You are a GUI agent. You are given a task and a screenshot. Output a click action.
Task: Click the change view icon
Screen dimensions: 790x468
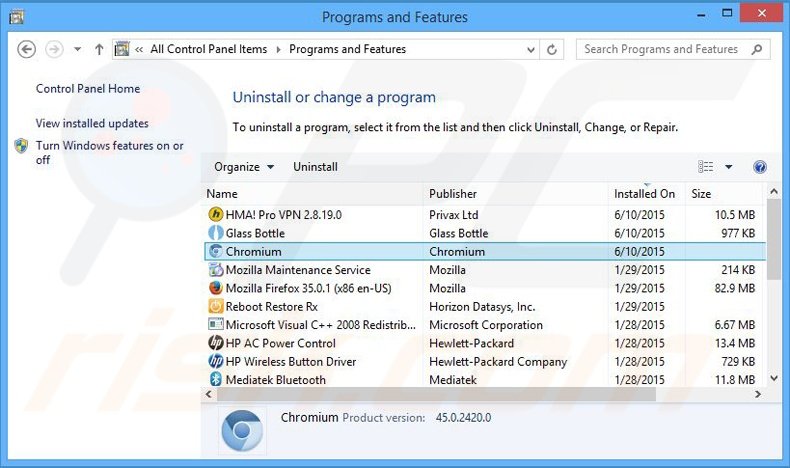pyautogui.click(x=705, y=167)
